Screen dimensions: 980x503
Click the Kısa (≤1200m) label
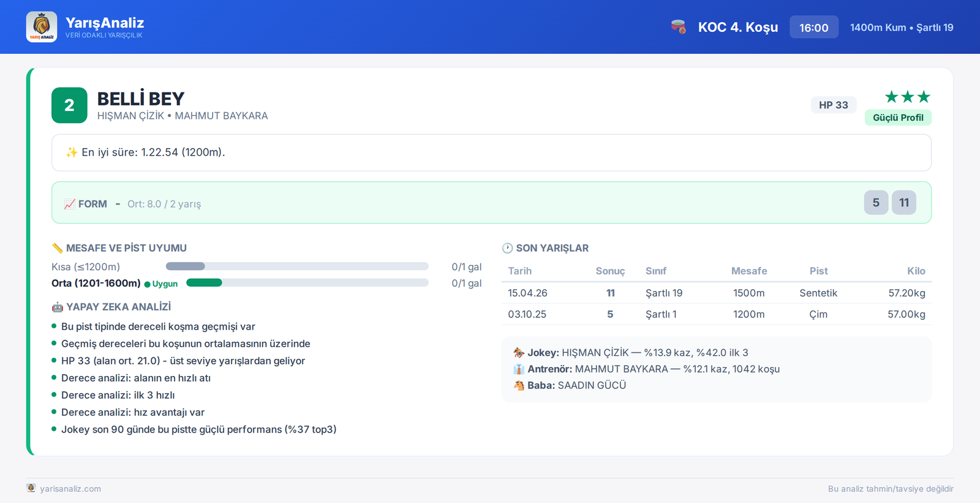(86, 267)
